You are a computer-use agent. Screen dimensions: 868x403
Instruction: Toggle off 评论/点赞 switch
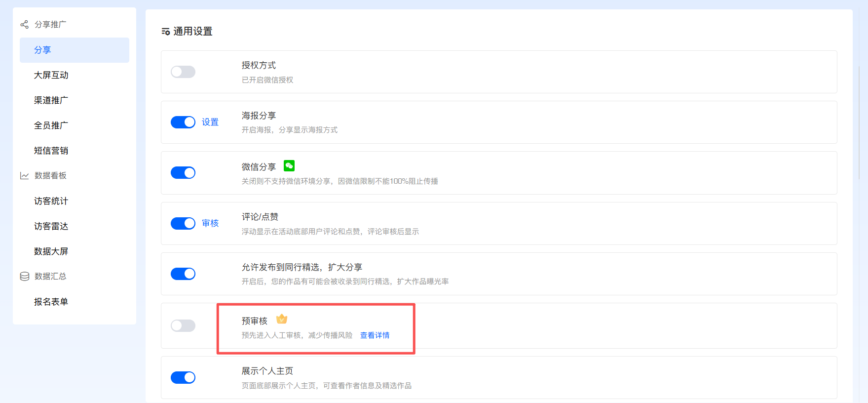click(183, 223)
